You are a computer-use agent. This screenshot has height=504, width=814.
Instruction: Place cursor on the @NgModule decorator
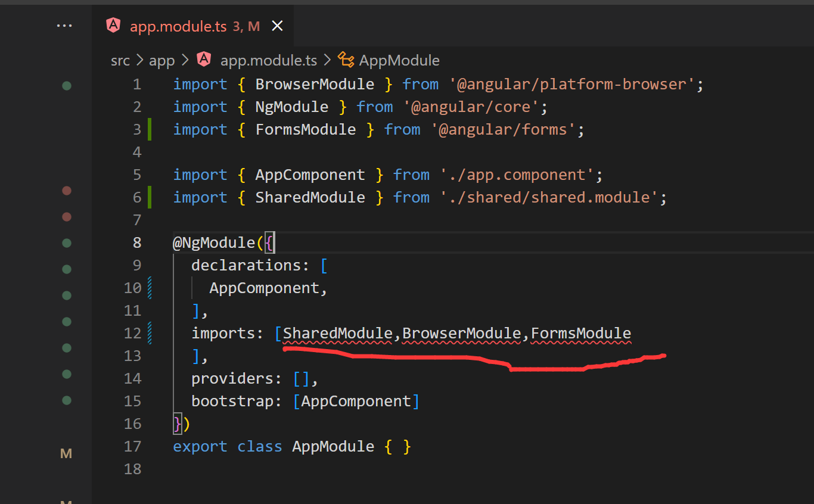(214, 243)
